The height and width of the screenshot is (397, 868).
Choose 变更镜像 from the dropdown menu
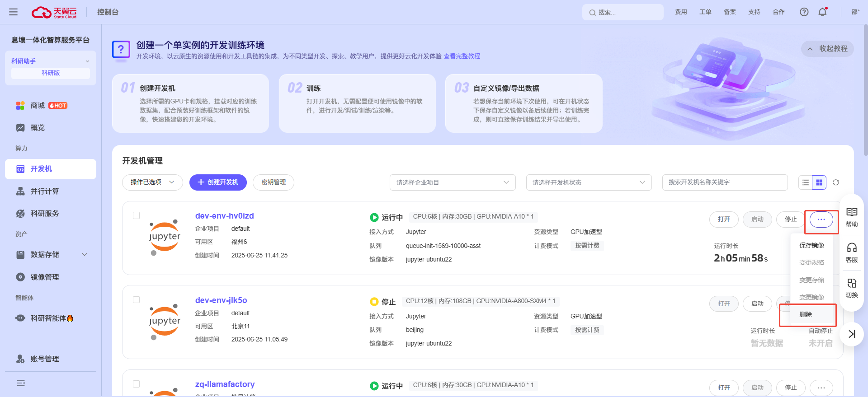(x=811, y=297)
